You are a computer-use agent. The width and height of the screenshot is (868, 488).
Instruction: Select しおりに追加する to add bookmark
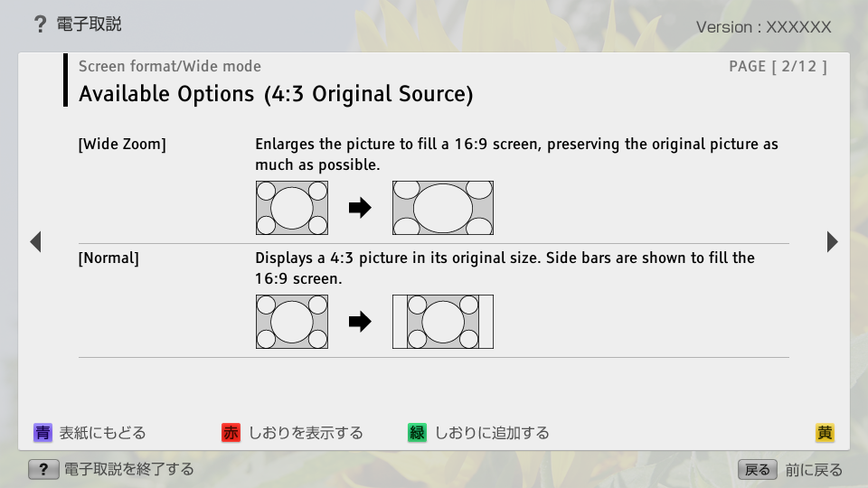point(492,433)
